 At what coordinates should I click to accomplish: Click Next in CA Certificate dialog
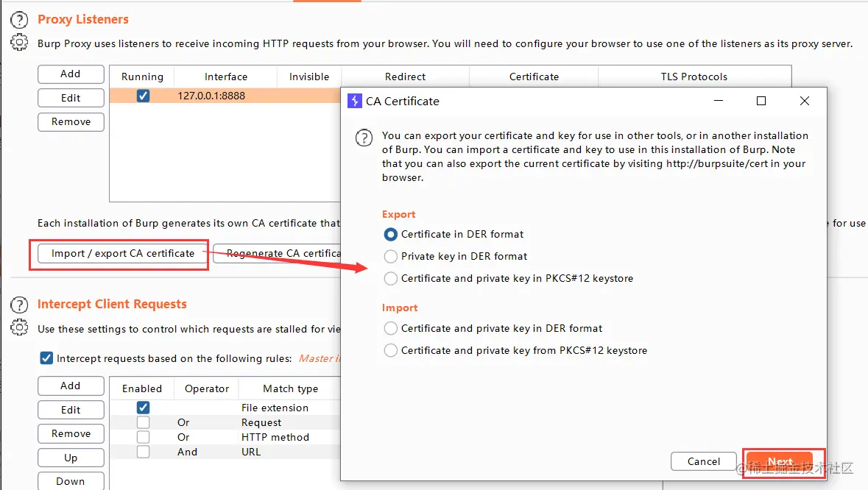point(780,461)
